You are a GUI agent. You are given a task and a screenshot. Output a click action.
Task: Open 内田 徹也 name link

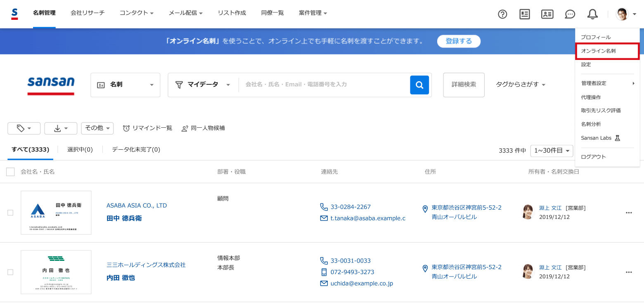tap(121, 278)
